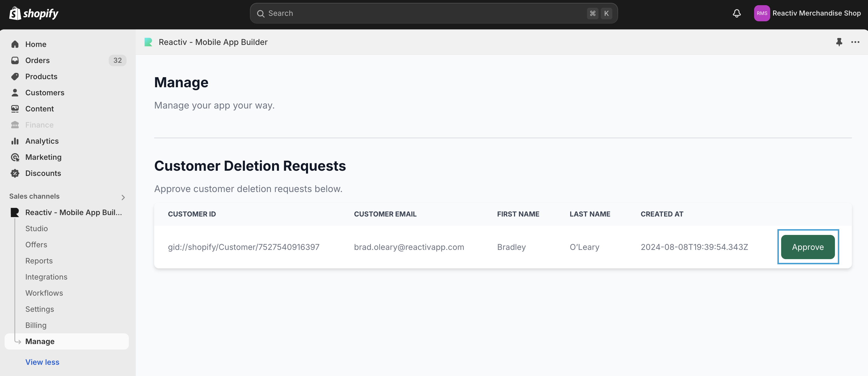Expand the Sales channels chevron

(123, 197)
